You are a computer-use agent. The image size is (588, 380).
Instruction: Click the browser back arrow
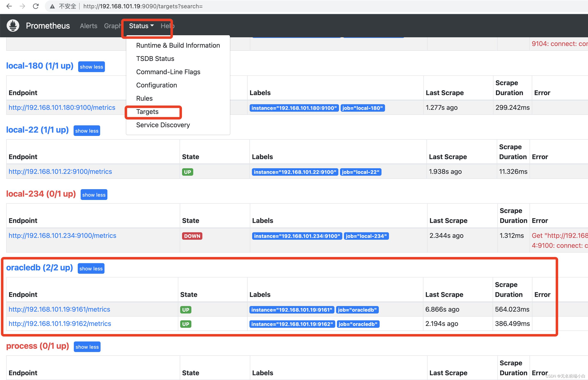tap(9, 6)
